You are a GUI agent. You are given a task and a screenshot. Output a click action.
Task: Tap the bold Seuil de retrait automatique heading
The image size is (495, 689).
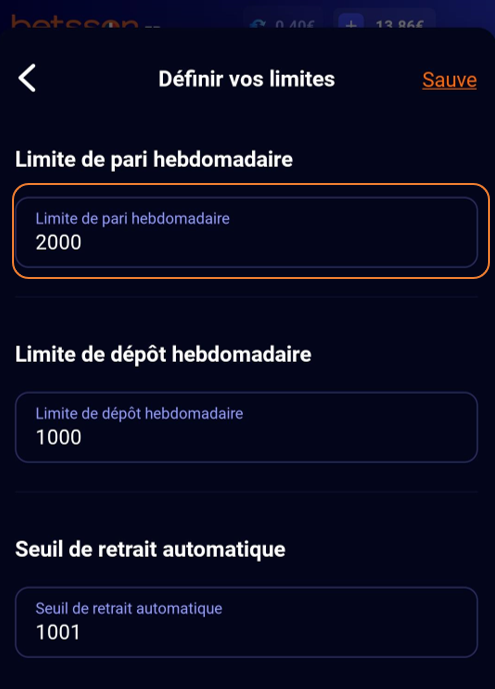(x=150, y=549)
